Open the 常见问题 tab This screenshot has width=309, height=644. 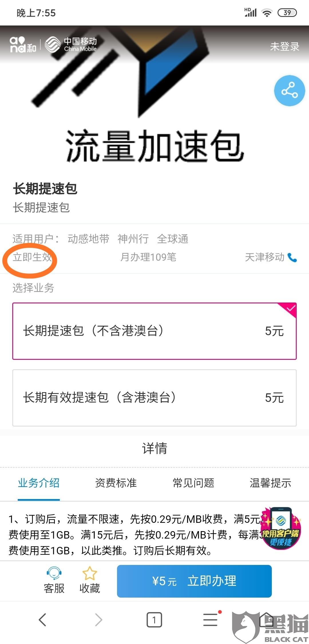193,483
